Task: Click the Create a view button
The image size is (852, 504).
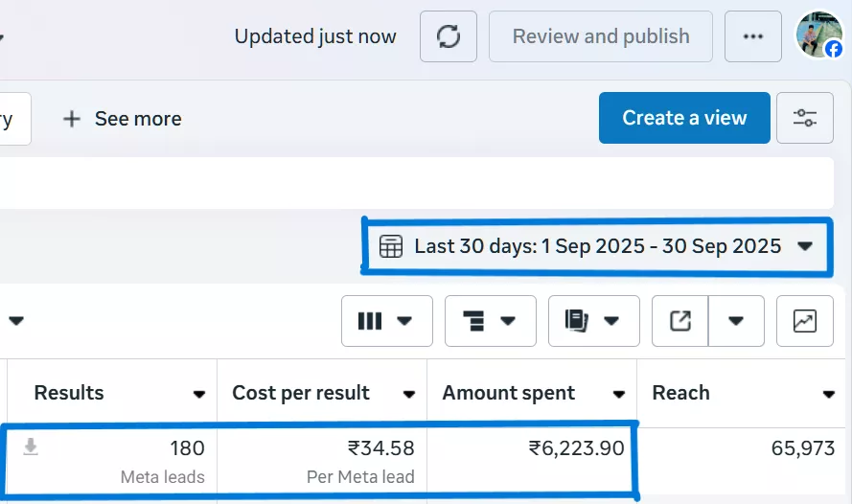Action: coord(684,118)
